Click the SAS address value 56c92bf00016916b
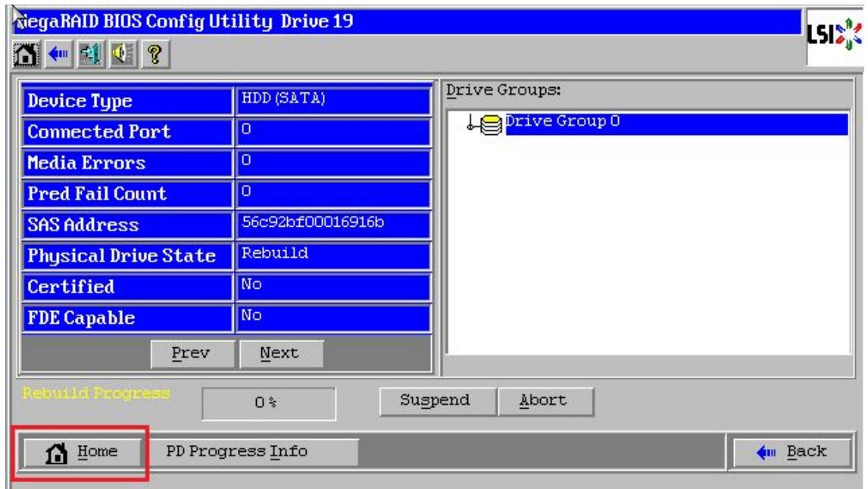This screenshot has height=489, width=868. (x=313, y=222)
